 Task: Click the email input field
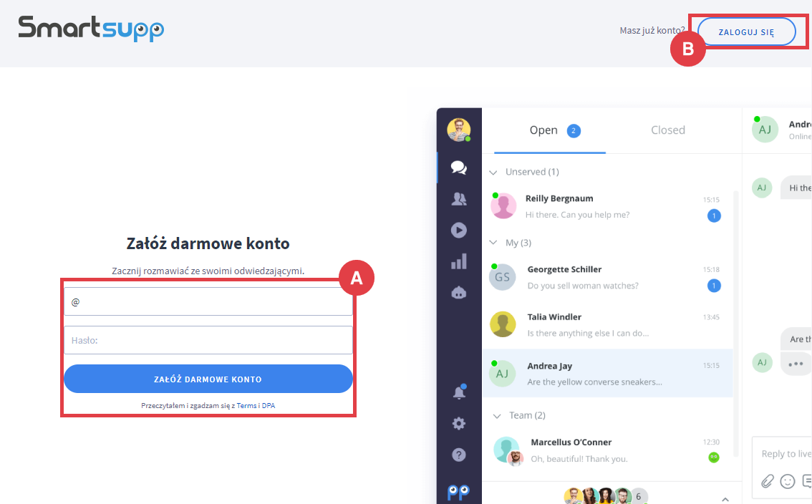[208, 301]
